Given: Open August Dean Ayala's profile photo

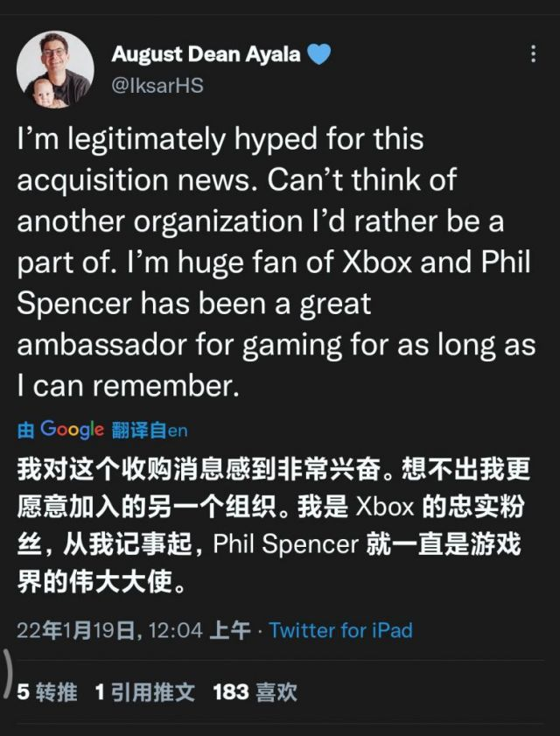Looking at the screenshot, I should 53,69.
